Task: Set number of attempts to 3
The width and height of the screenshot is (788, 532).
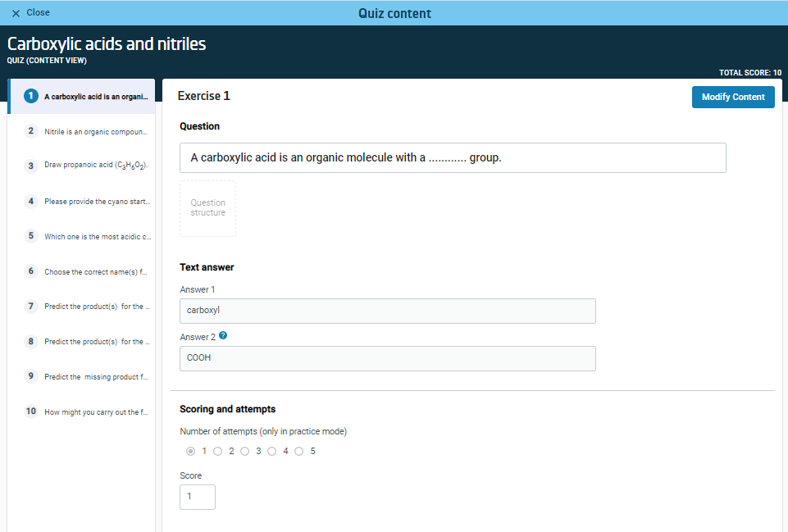Action: [x=245, y=451]
